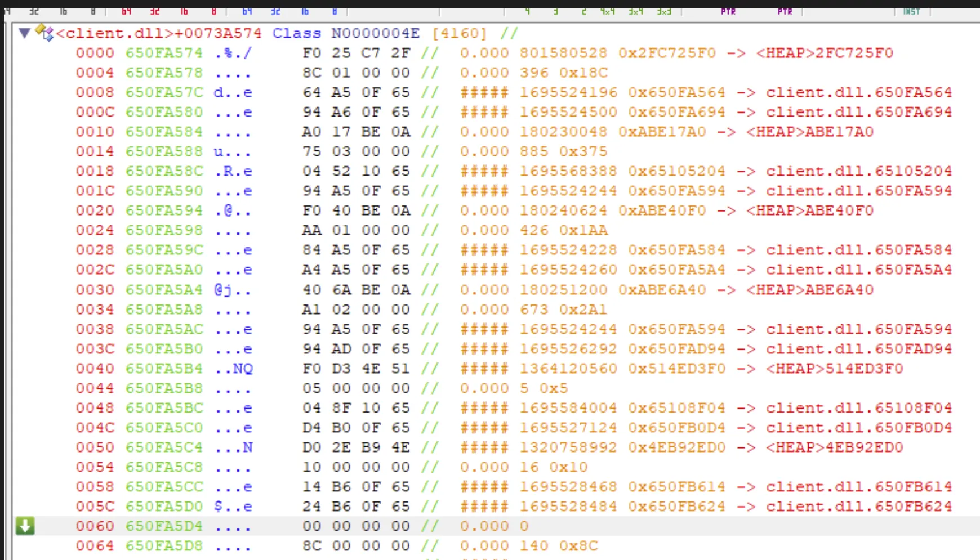
Task: Click green down-arrow icon at row 0060
Action: [x=25, y=526]
